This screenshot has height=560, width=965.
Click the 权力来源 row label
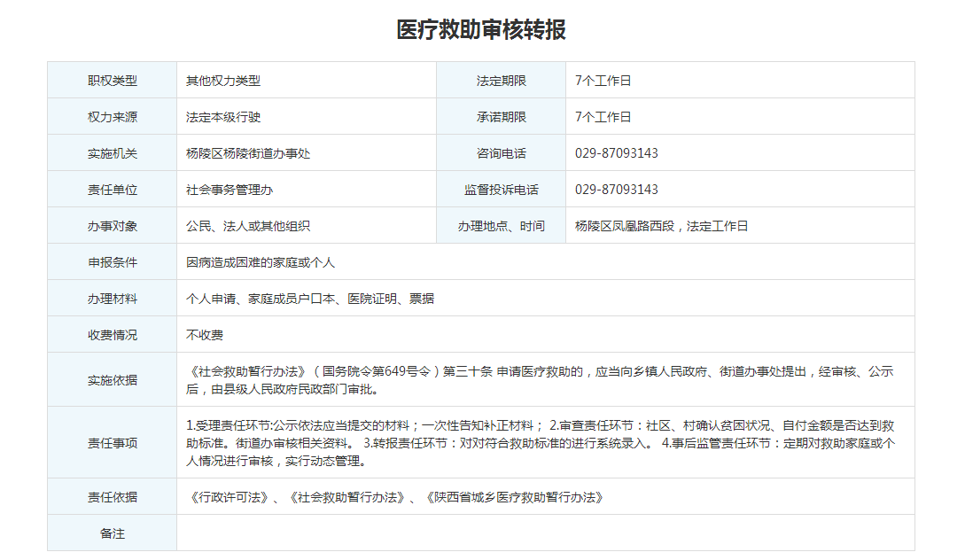pyautogui.click(x=113, y=117)
